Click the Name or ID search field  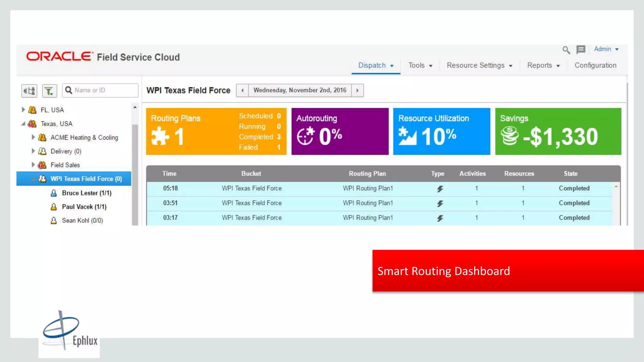(100, 90)
